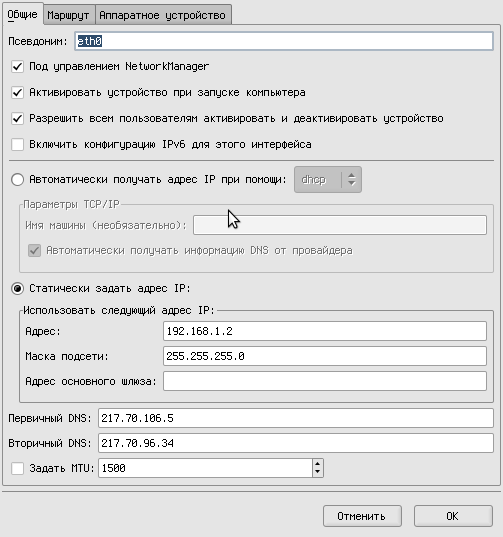Click the Вторичный DNS field
The image size is (503, 537).
296,443
